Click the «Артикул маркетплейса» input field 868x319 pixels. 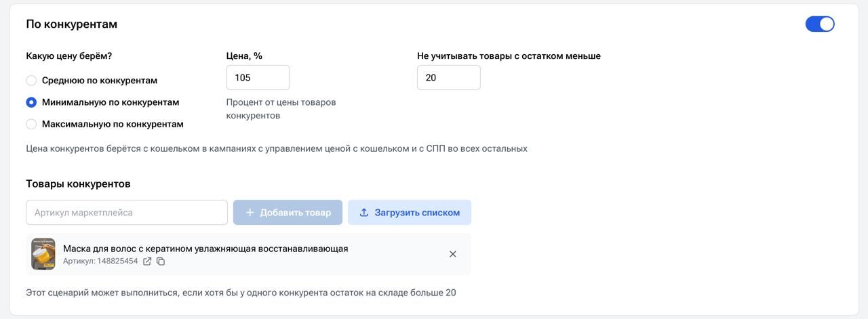click(127, 213)
